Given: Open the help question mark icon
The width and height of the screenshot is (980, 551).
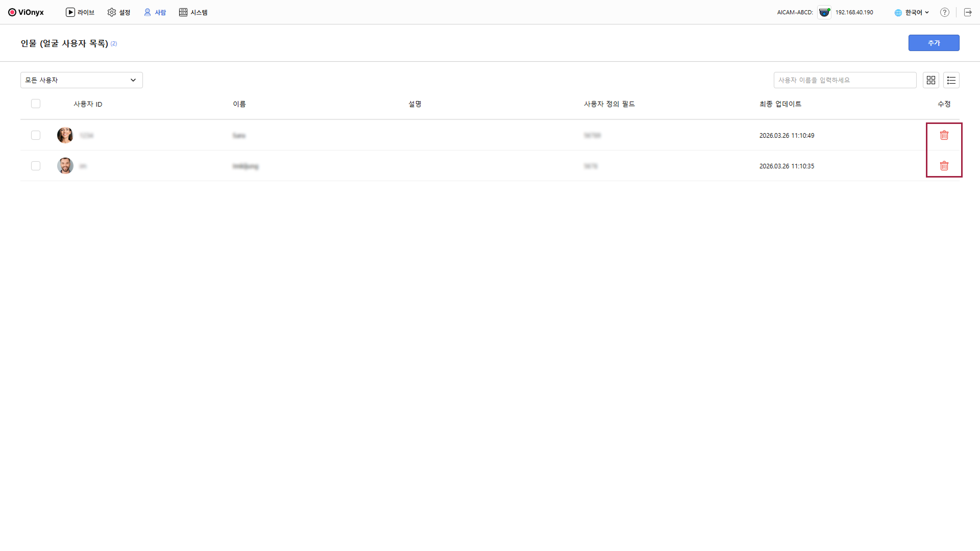Looking at the screenshot, I should (x=944, y=12).
